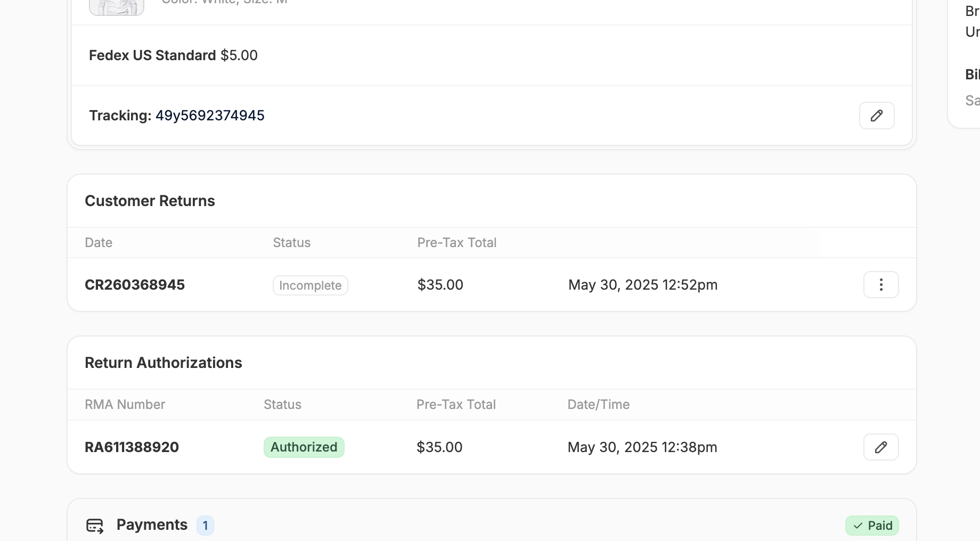Open customer return CR260368945

click(x=135, y=285)
